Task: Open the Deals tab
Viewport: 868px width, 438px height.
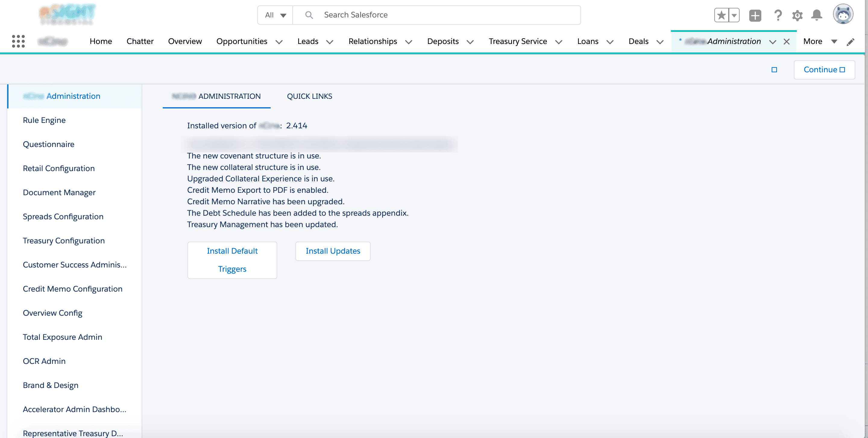Action: [x=638, y=41]
